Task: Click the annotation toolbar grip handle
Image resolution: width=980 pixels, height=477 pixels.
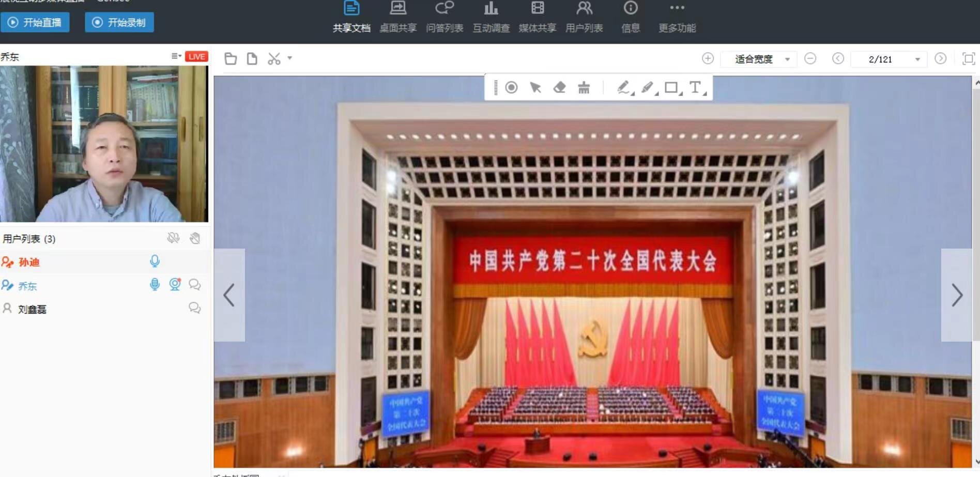Action: (495, 87)
